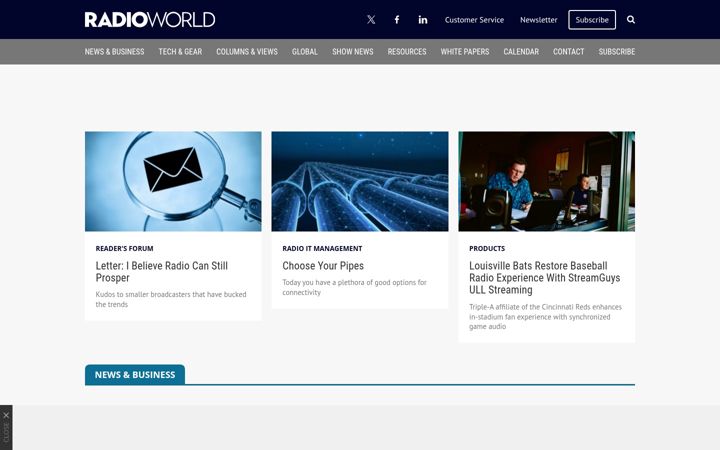Open the Radio IT Management category
The width and height of the screenshot is (720, 450).
tap(322, 248)
